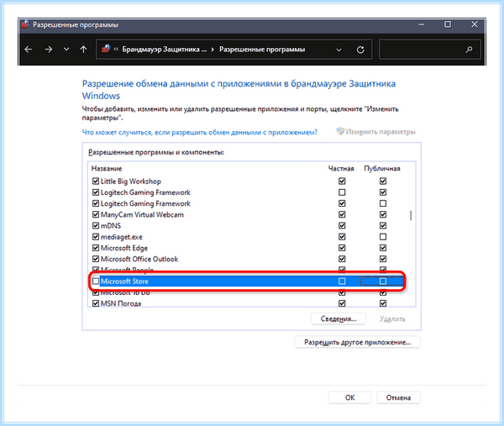Open Сведения details button
This screenshot has width=504, height=426.
pyautogui.click(x=339, y=319)
